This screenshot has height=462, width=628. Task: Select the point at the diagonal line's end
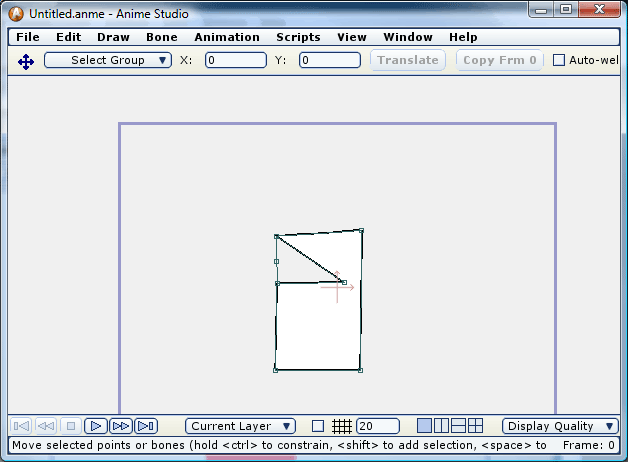pyautogui.click(x=344, y=282)
